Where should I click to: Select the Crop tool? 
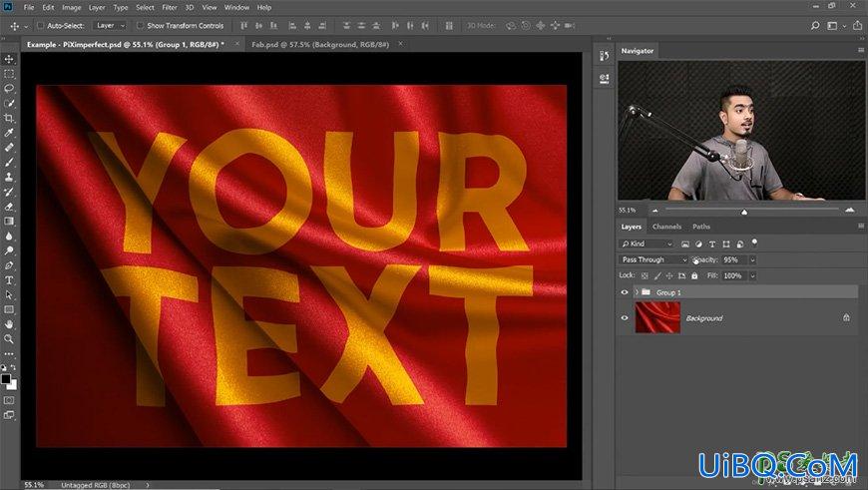pyautogui.click(x=9, y=118)
